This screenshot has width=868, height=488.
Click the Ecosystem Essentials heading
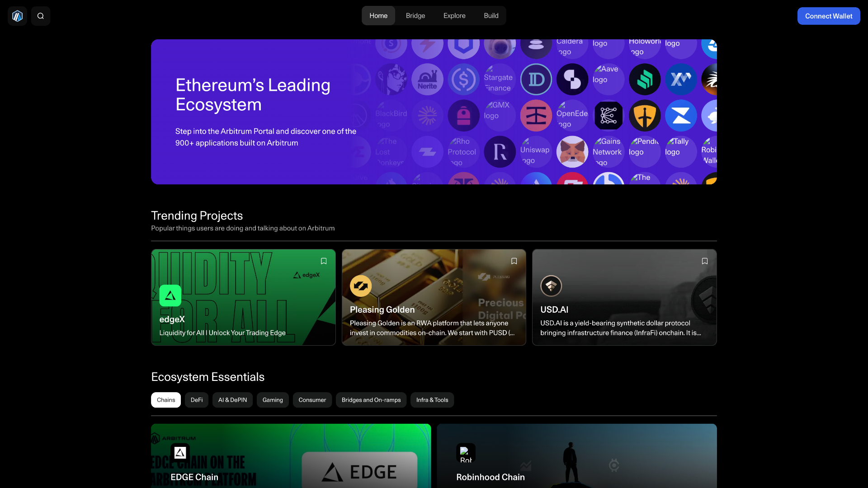208,377
